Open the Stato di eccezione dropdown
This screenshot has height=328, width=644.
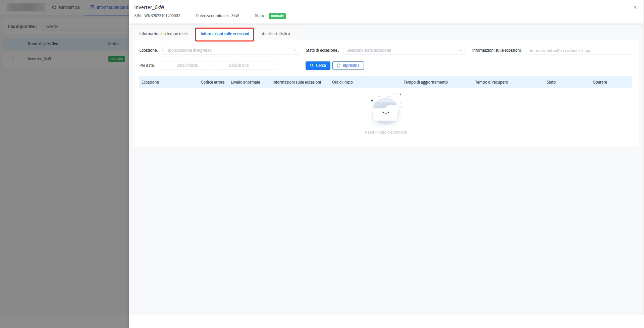point(404,50)
